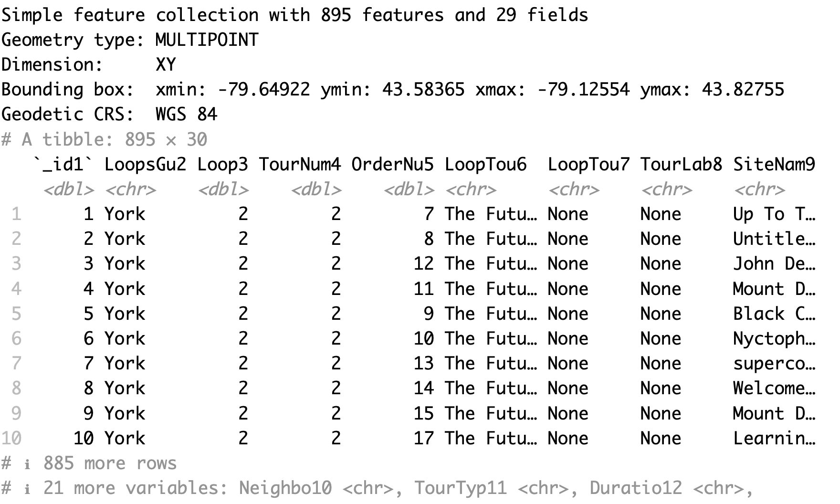
Task: Click the LoopsGu2 column header
Action: tap(145, 165)
